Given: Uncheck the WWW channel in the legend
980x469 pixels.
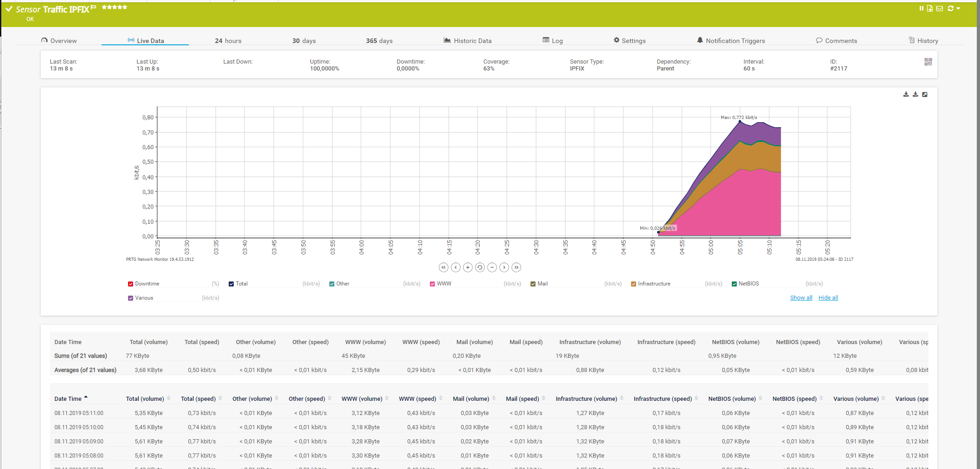Looking at the screenshot, I should [x=432, y=284].
